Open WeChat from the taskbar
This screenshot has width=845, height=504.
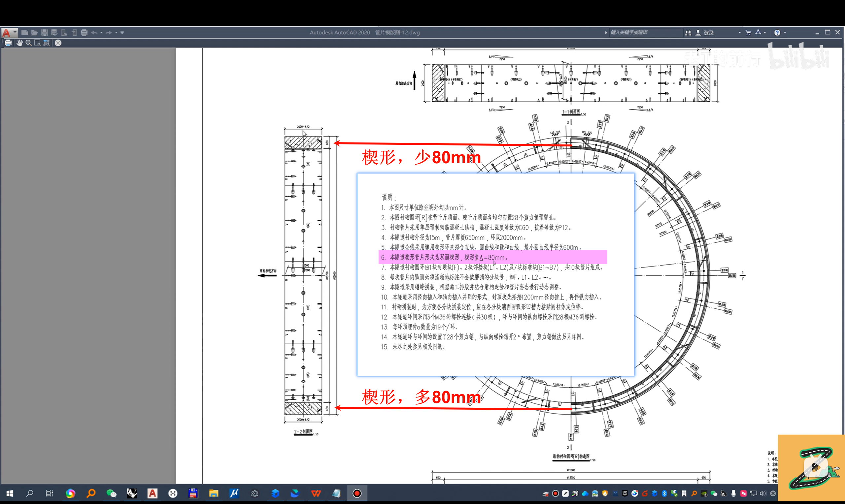point(111,493)
